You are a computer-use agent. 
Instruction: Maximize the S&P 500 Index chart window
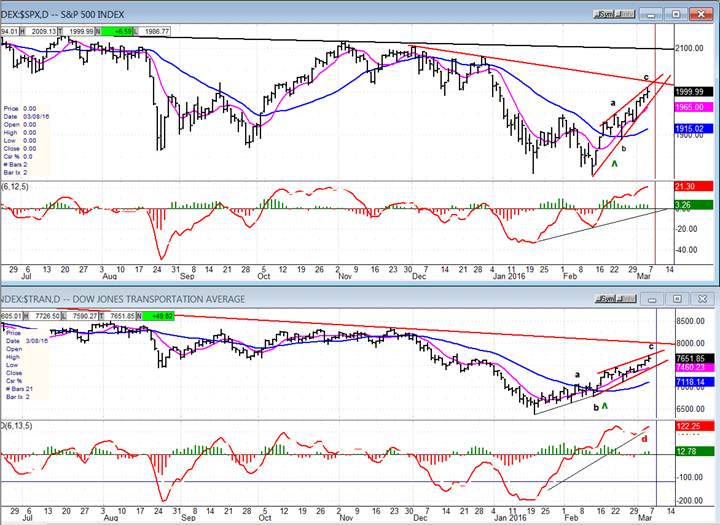675,14
